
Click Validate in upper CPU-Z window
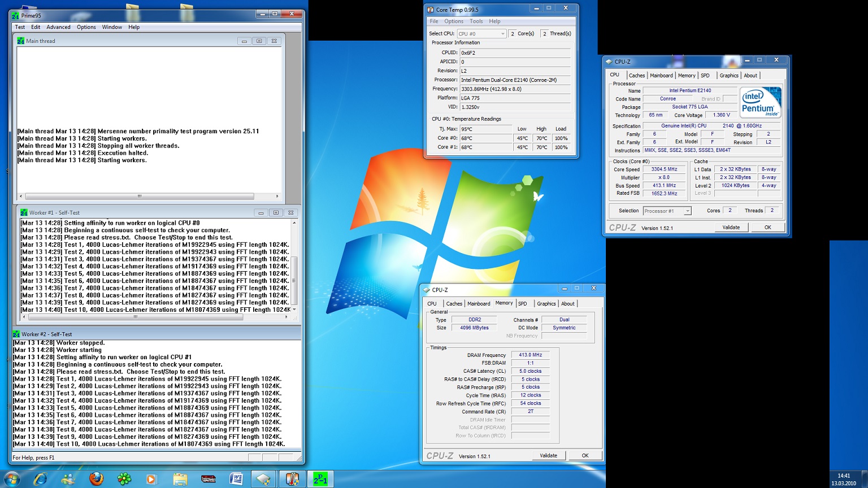click(731, 227)
